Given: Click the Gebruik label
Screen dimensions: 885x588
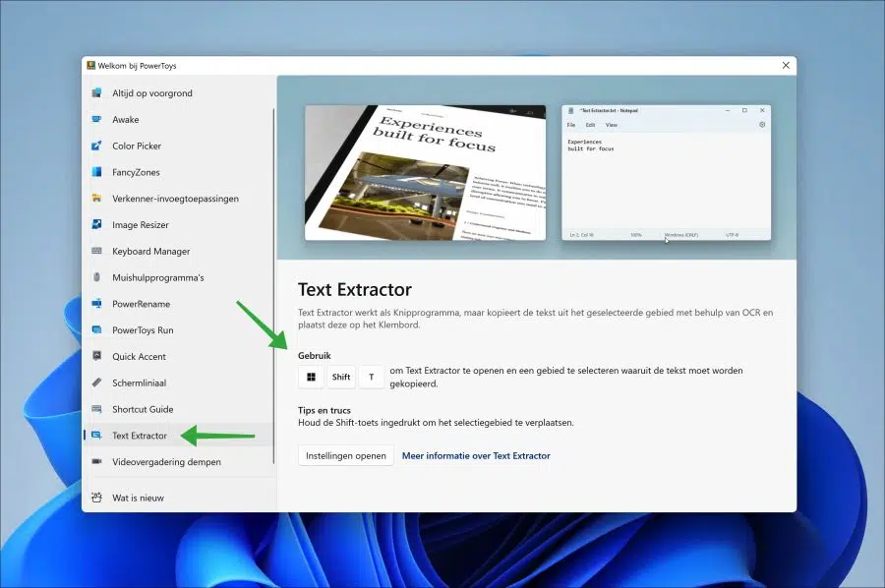Looking at the screenshot, I should tap(315, 356).
